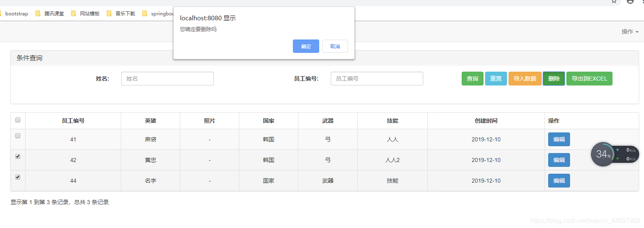Select the employee number cell 44
The width and height of the screenshot is (644, 228).
(73, 181)
